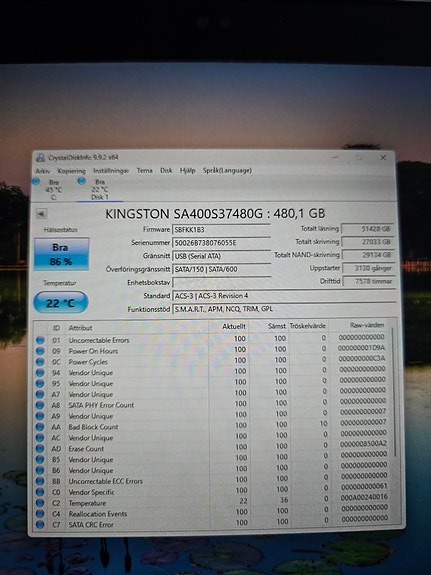Select the Bad Block Count attribute name
The height and width of the screenshot is (575, 431).
point(93,427)
